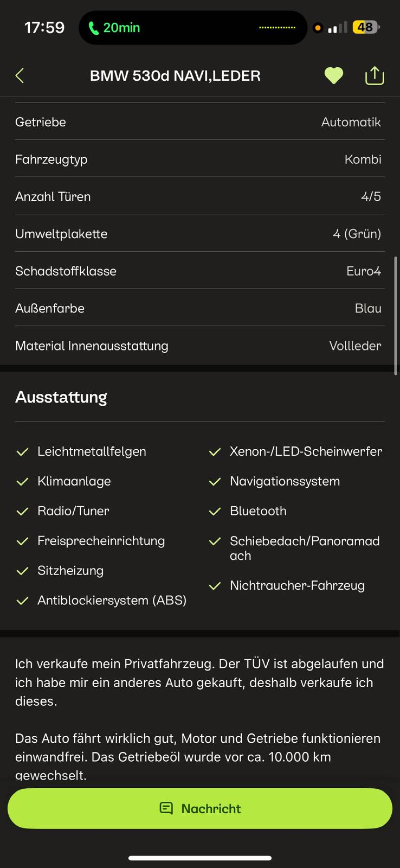
Task: Tap the Getriebe Automatik row
Action: (x=200, y=122)
